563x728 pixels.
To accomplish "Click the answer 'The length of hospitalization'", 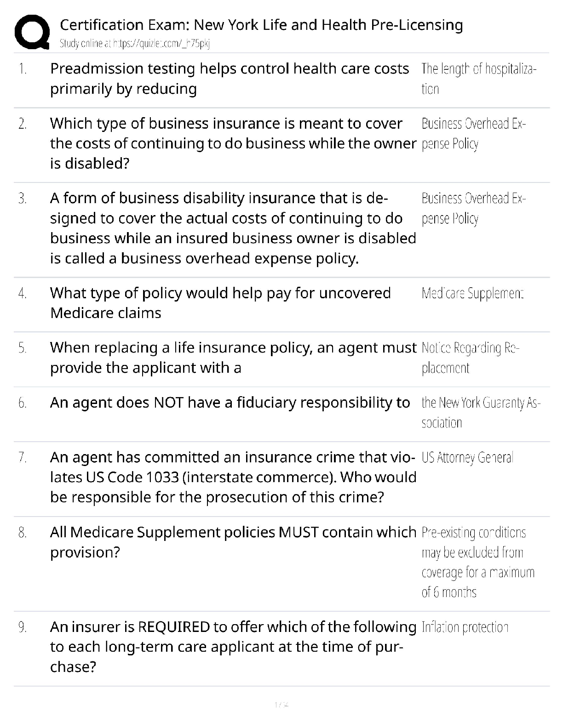I will pyautogui.click(x=478, y=79).
